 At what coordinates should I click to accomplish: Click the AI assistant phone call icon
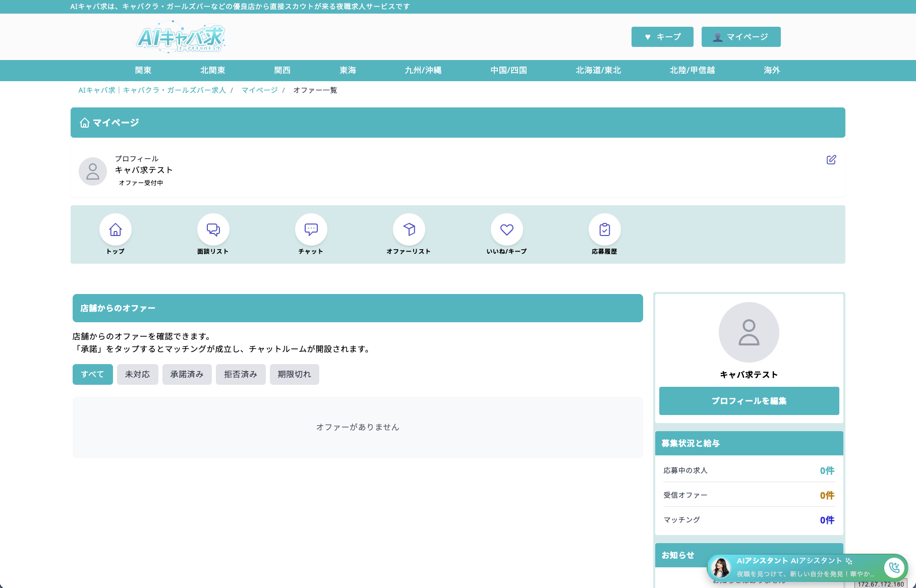[x=894, y=568]
